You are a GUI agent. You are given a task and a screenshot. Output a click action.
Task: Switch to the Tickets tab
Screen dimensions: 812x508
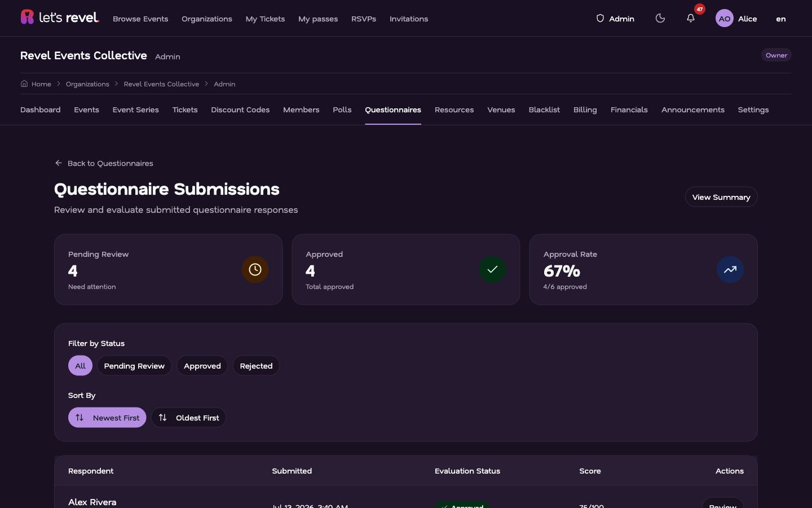pos(185,110)
